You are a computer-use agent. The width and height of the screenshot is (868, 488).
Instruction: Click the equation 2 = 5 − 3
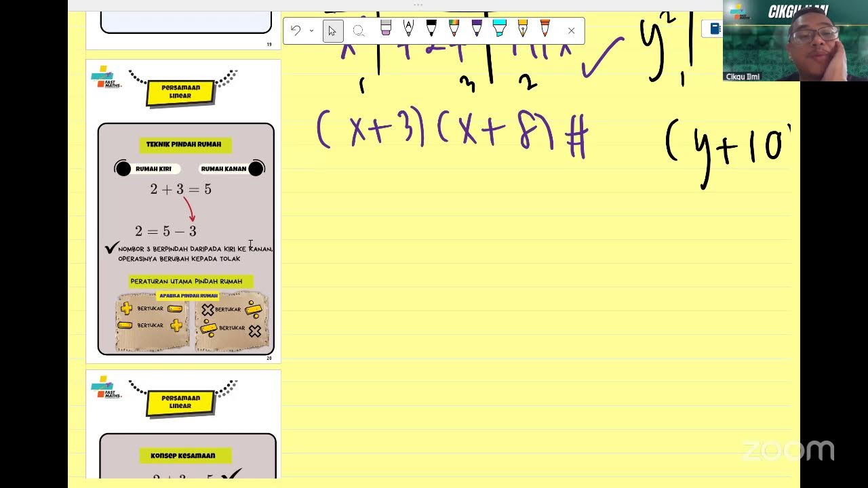coord(165,231)
